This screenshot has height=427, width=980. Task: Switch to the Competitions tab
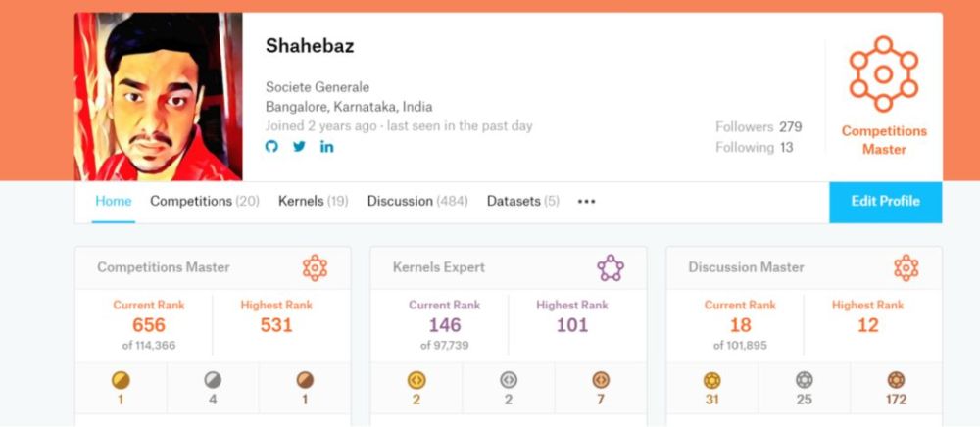point(205,201)
